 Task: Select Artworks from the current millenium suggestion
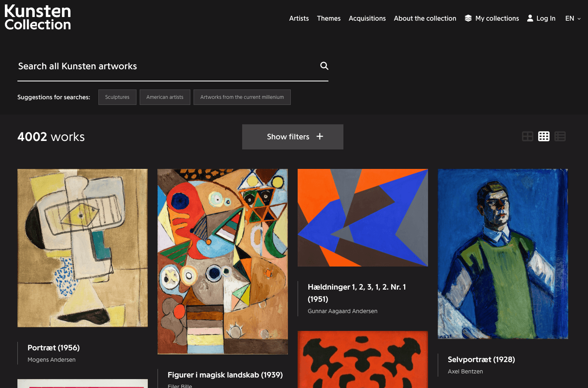(242, 97)
